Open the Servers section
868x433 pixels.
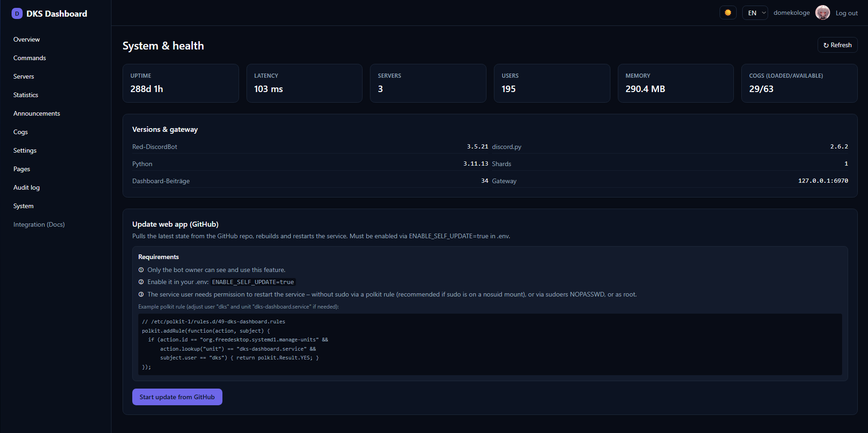pos(24,76)
